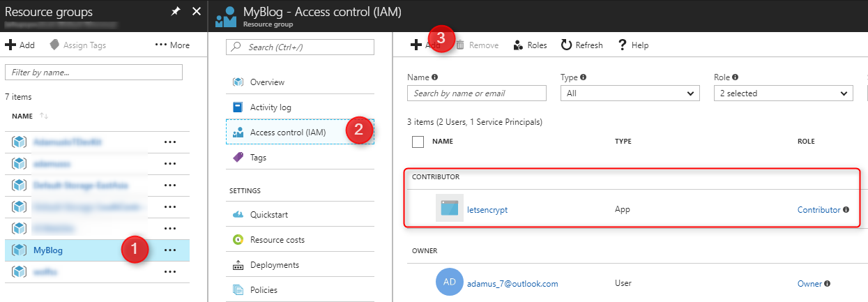The height and width of the screenshot is (302, 868).
Task: Click the Owner role link
Action: [809, 284]
